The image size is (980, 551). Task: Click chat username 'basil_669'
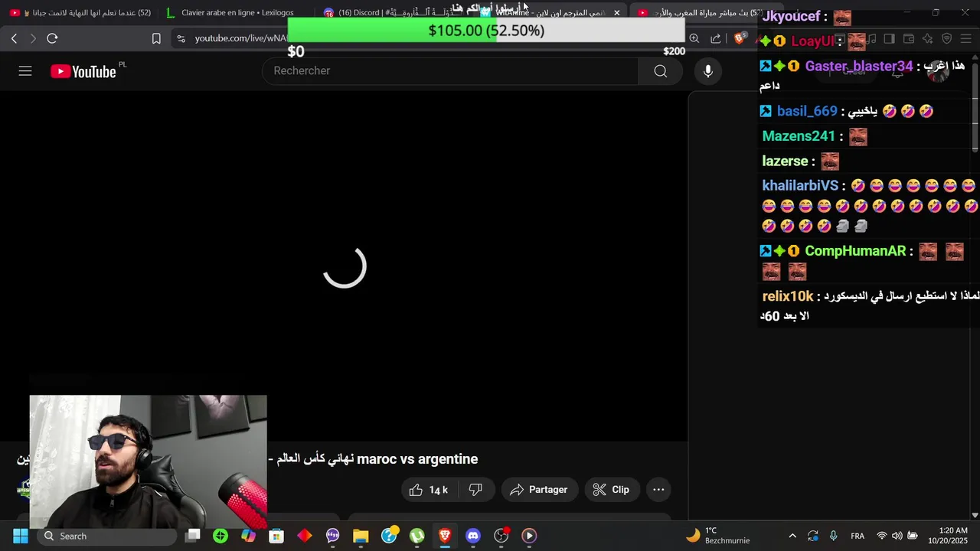pos(807,112)
